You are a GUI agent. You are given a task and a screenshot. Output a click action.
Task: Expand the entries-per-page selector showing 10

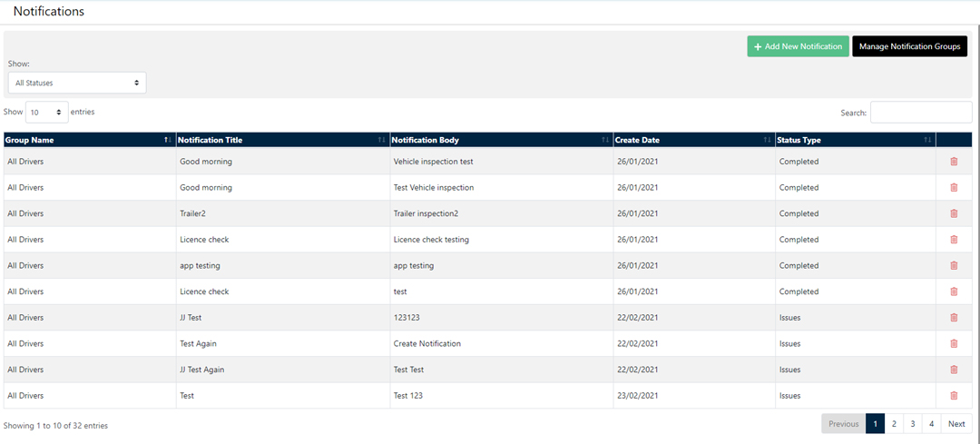tap(47, 113)
